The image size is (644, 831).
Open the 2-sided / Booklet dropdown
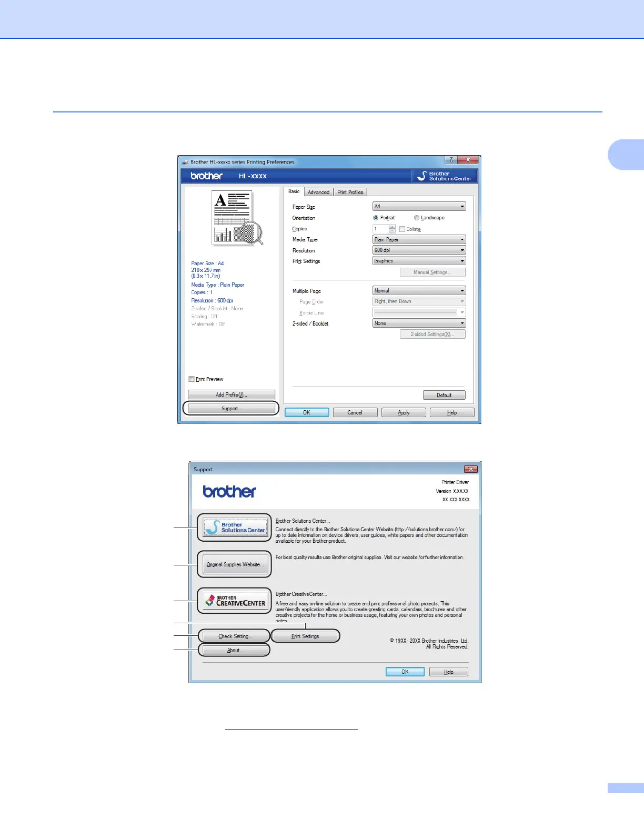[x=419, y=323]
